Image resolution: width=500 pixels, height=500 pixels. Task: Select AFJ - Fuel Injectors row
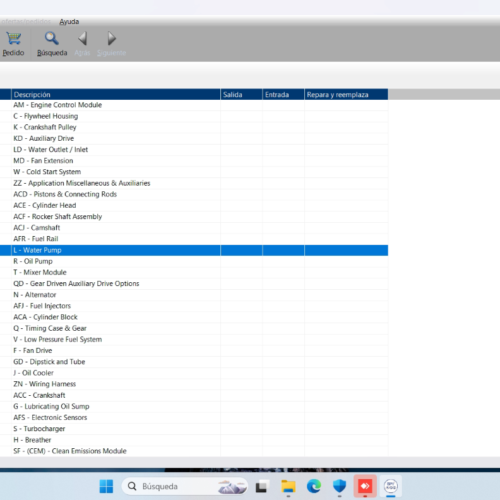[x=194, y=306]
